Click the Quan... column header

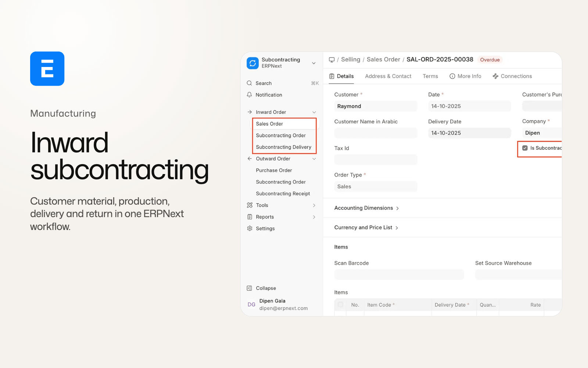pos(488,305)
